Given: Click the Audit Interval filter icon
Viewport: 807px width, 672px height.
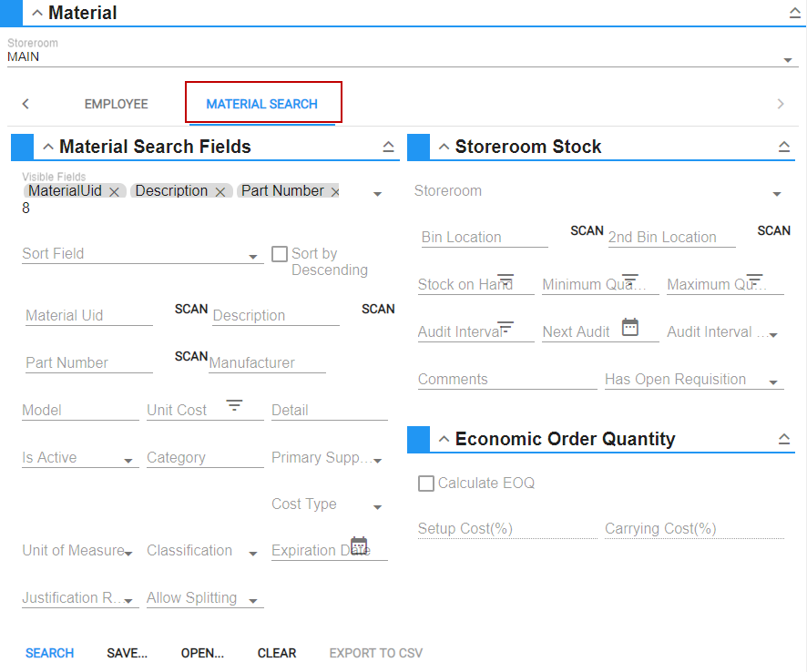Looking at the screenshot, I should (506, 327).
